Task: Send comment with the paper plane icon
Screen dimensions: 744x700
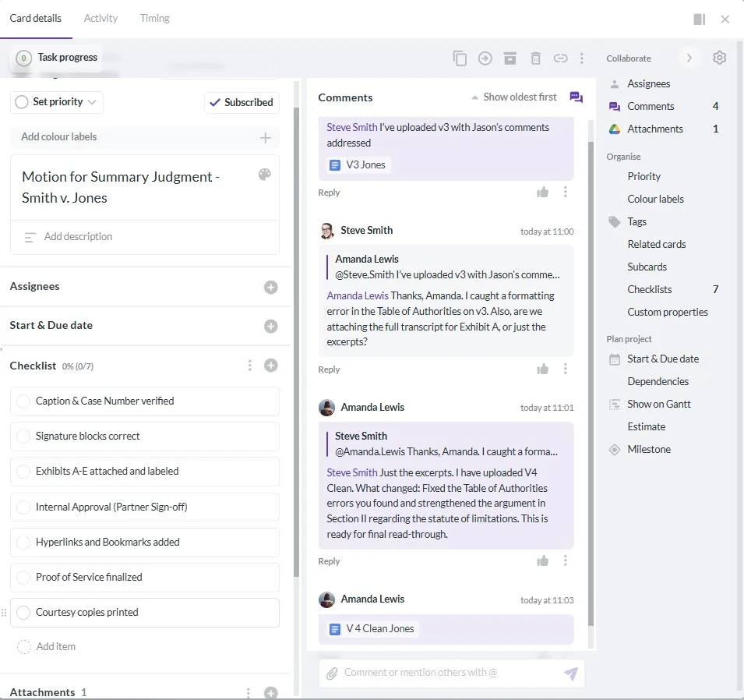Action: [571, 673]
